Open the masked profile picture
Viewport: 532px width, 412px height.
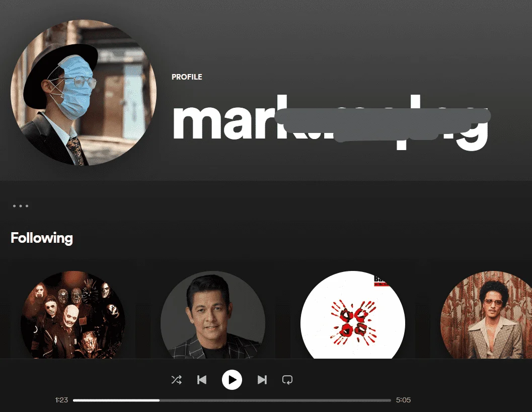[84, 93]
